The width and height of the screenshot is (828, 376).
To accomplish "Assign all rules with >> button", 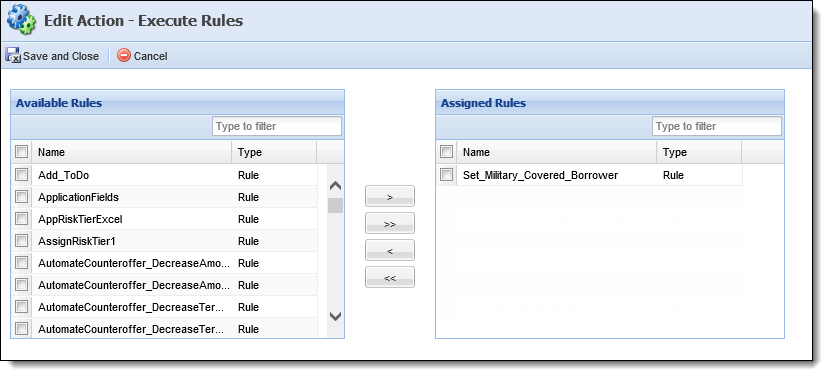I will point(390,223).
